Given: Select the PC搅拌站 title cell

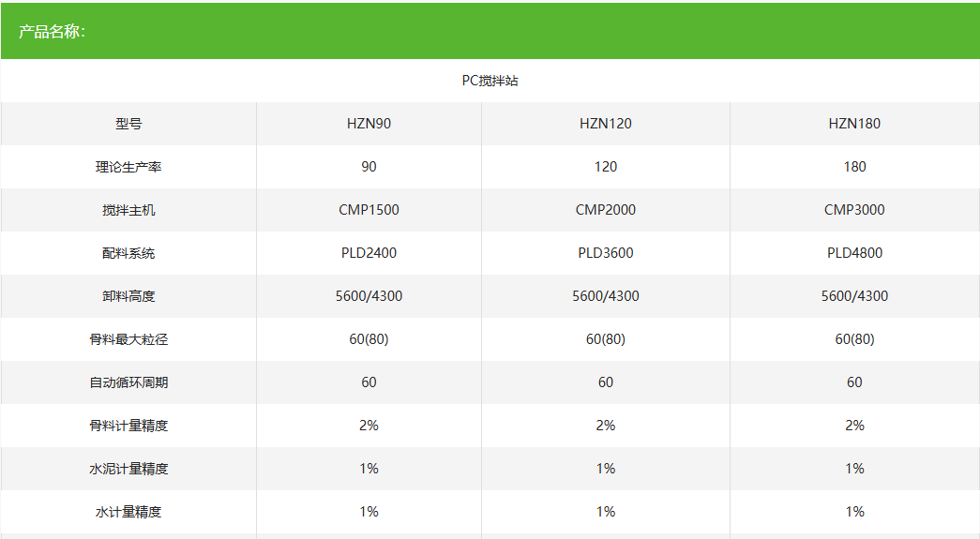Looking at the screenshot, I should click(490, 81).
